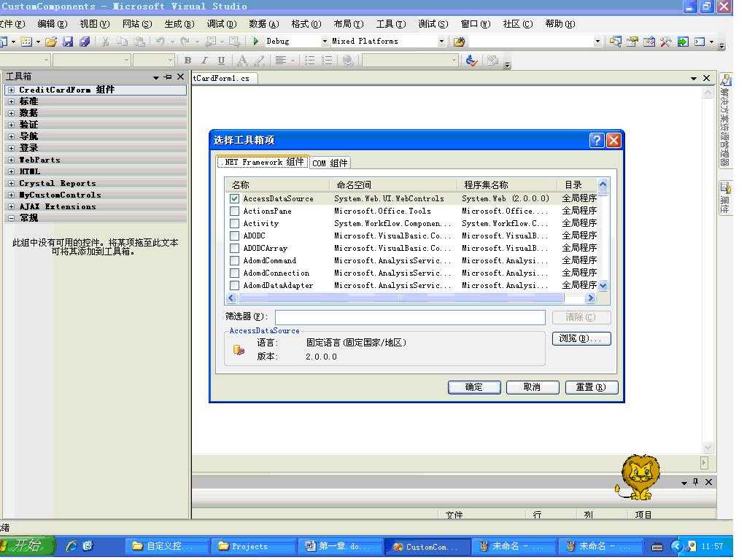Open Command Window toolbar icon
This screenshot has height=560, width=747.
pyautogui.click(x=700, y=42)
